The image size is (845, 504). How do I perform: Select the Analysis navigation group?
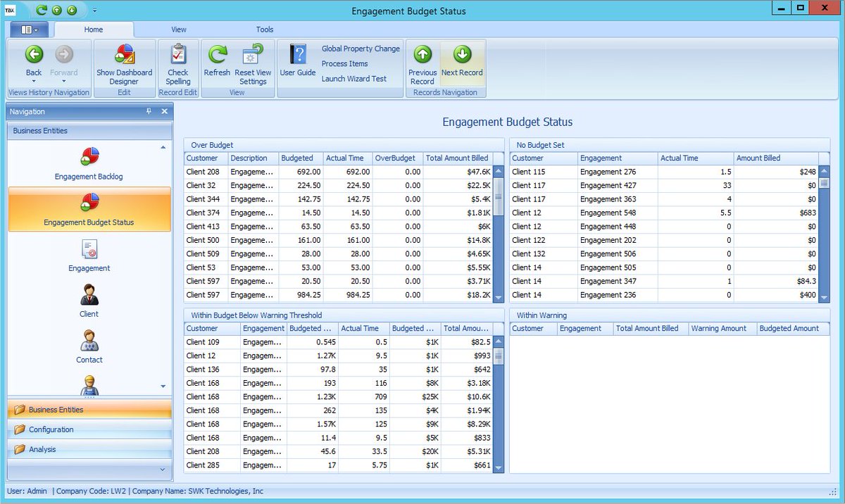[x=89, y=449]
